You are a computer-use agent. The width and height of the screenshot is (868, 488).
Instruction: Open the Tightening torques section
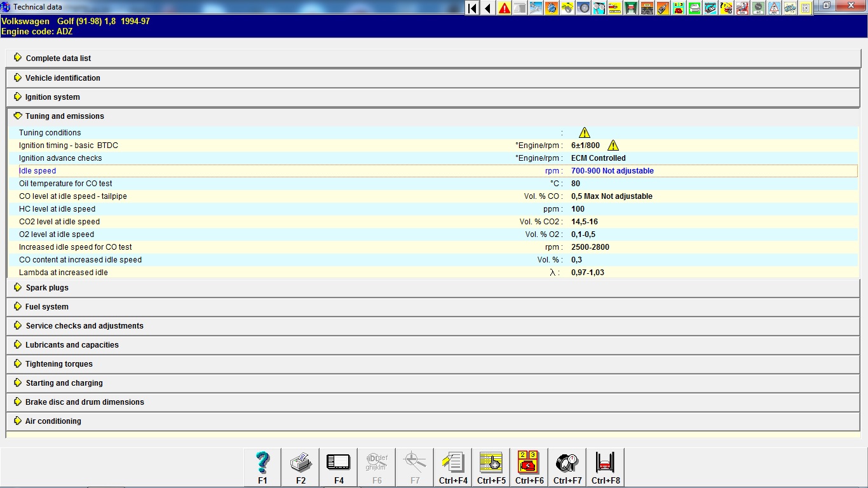point(58,364)
